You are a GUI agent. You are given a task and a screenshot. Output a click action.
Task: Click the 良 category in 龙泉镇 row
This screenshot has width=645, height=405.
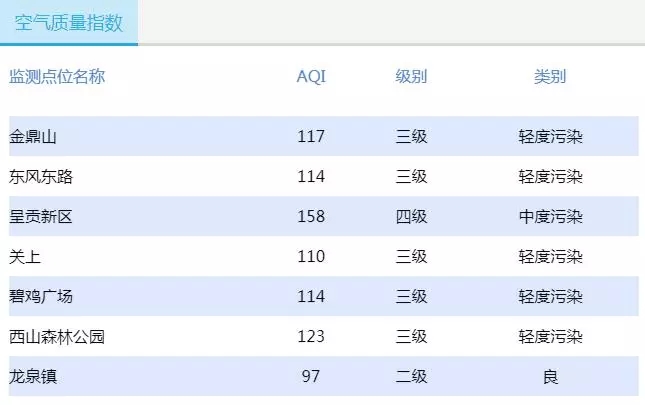pos(550,377)
